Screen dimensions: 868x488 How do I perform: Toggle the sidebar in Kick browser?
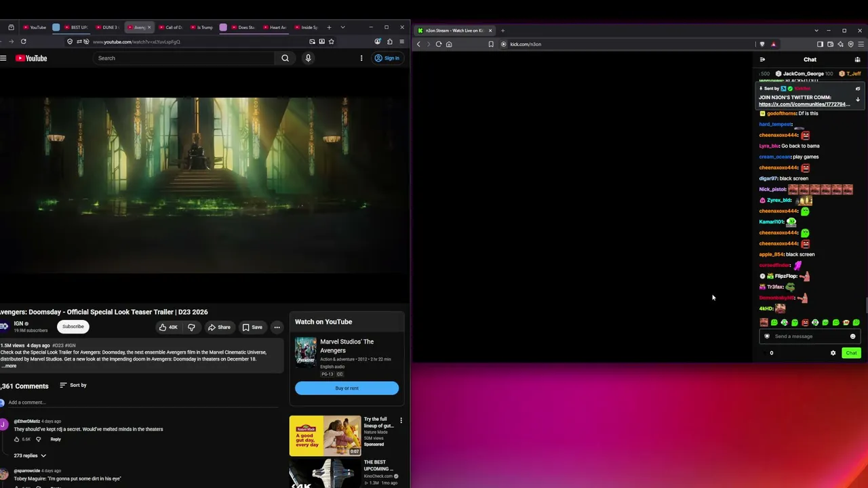click(820, 44)
